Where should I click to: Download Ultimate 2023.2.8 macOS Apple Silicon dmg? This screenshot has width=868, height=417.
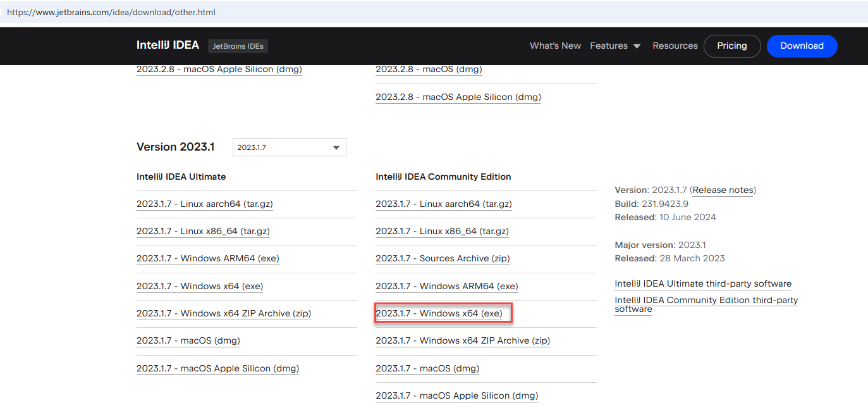[219, 70]
